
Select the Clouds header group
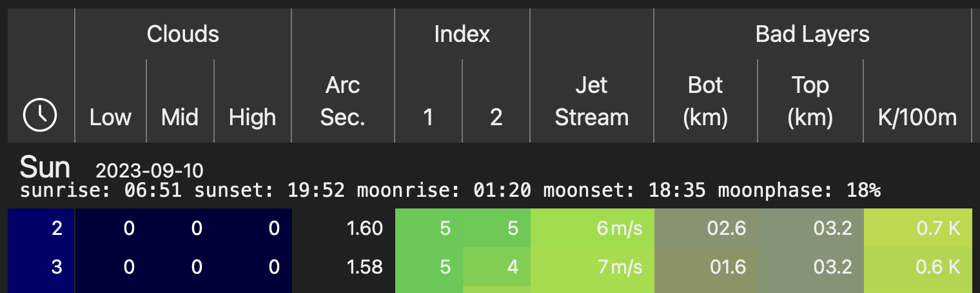[183, 34]
